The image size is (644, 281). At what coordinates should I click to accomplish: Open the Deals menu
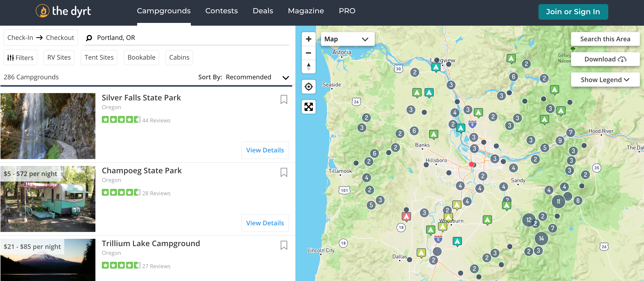click(x=263, y=11)
